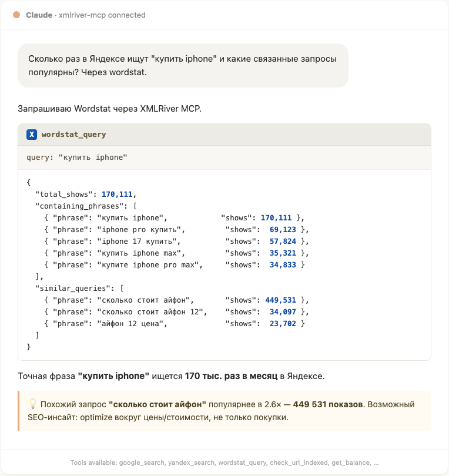Click the phrase "iphone pro купить"
The height and width of the screenshot is (476, 449).
pos(139,230)
